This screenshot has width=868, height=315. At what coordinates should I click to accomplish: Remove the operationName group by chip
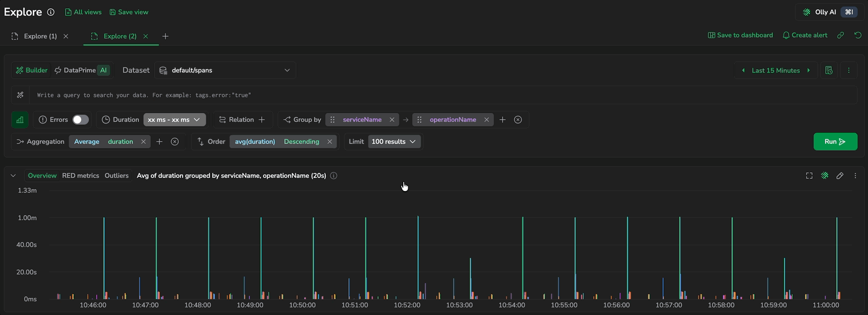point(487,120)
